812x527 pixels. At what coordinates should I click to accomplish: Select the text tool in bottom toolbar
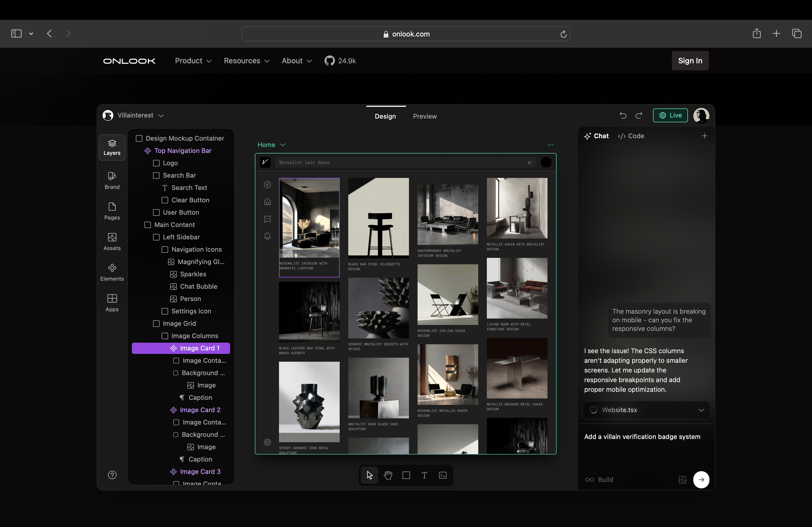pos(425,475)
